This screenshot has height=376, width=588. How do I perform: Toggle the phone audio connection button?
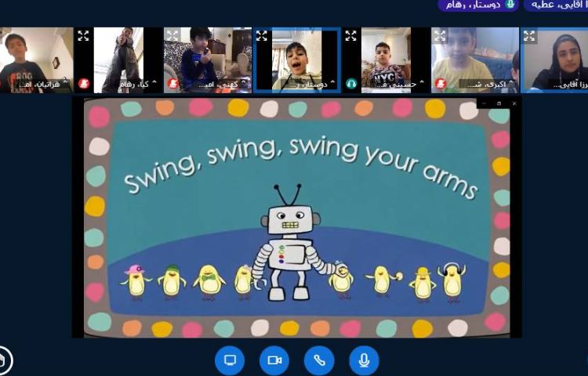pyautogui.click(x=319, y=360)
